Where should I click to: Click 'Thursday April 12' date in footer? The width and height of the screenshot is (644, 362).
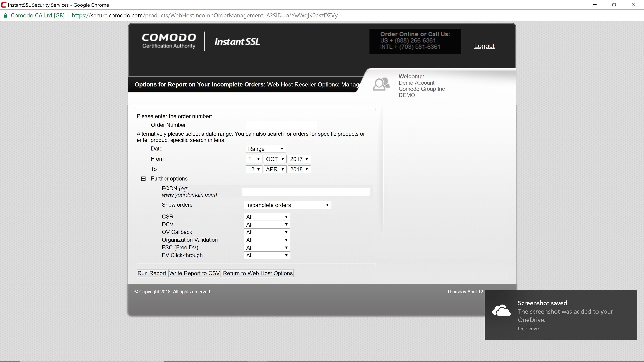pos(466,292)
